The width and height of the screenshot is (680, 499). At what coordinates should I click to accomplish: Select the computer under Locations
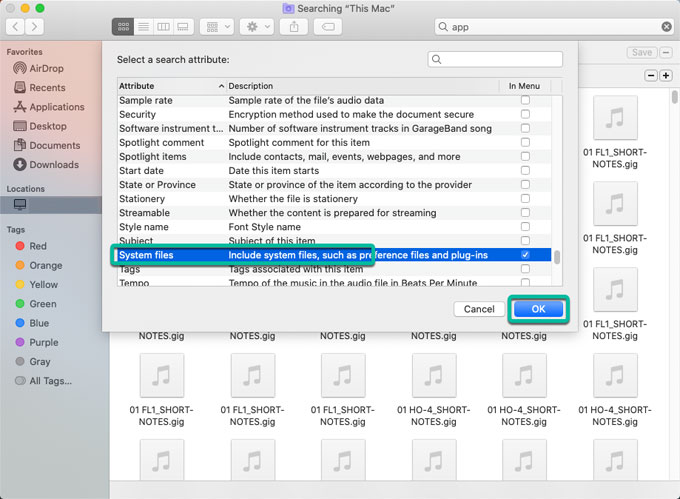click(x=51, y=205)
